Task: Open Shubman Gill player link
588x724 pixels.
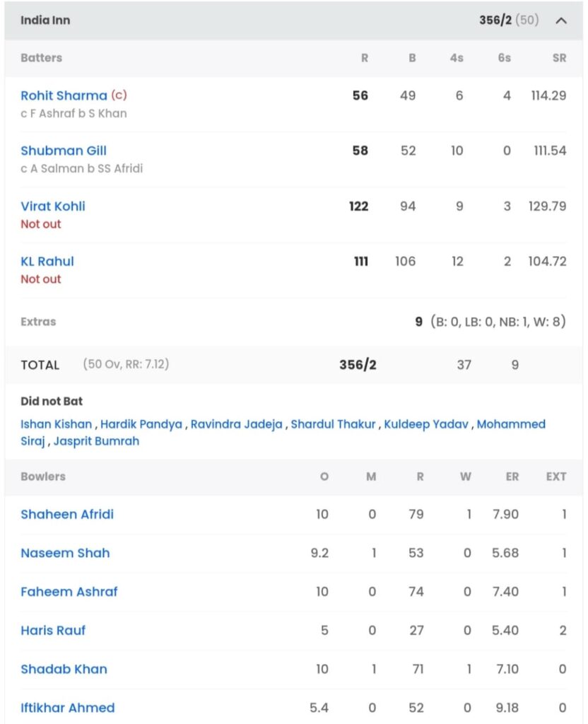Action: coord(64,151)
